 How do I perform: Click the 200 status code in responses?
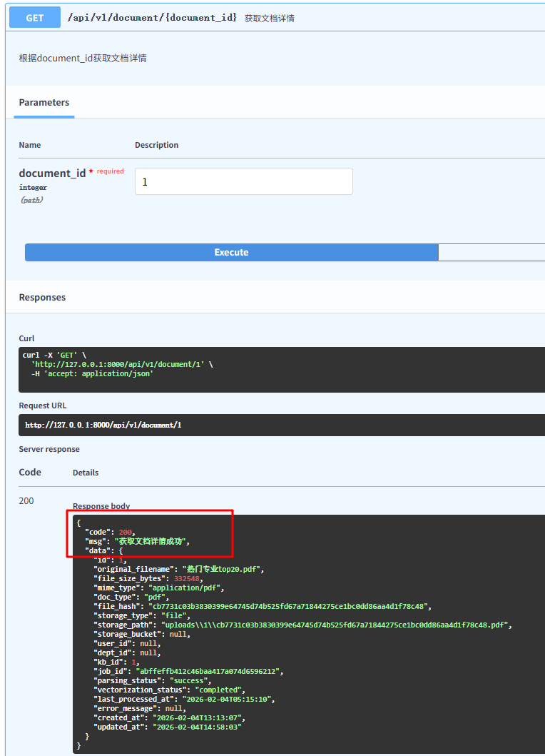(x=26, y=500)
